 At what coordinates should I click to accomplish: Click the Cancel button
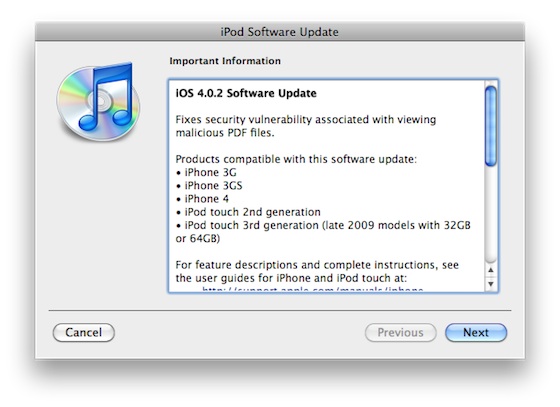click(84, 332)
